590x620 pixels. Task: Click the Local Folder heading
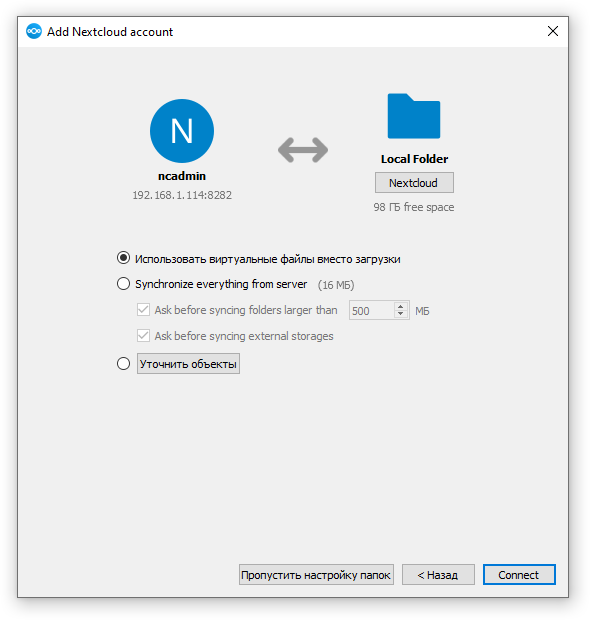[414, 159]
